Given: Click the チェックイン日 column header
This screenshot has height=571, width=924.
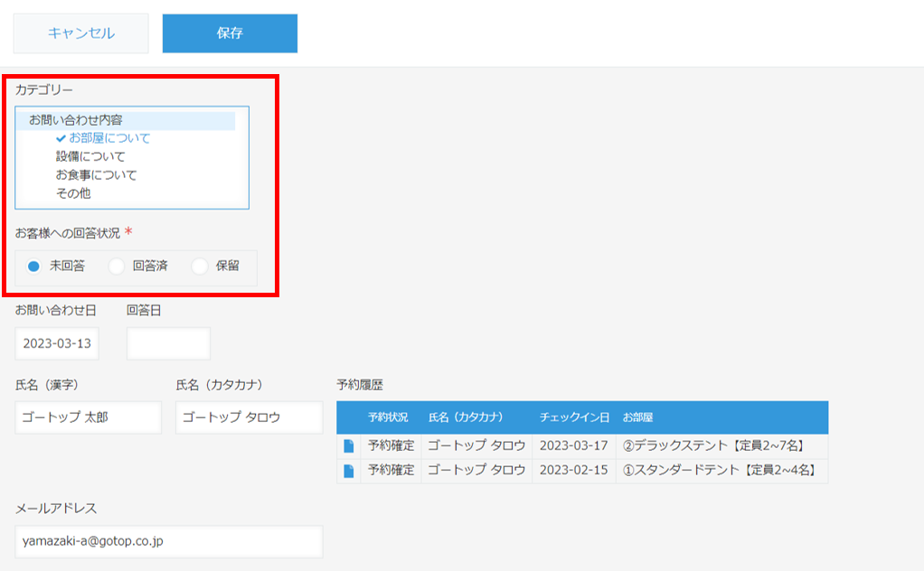Looking at the screenshot, I should pyautogui.click(x=574, y=417).
